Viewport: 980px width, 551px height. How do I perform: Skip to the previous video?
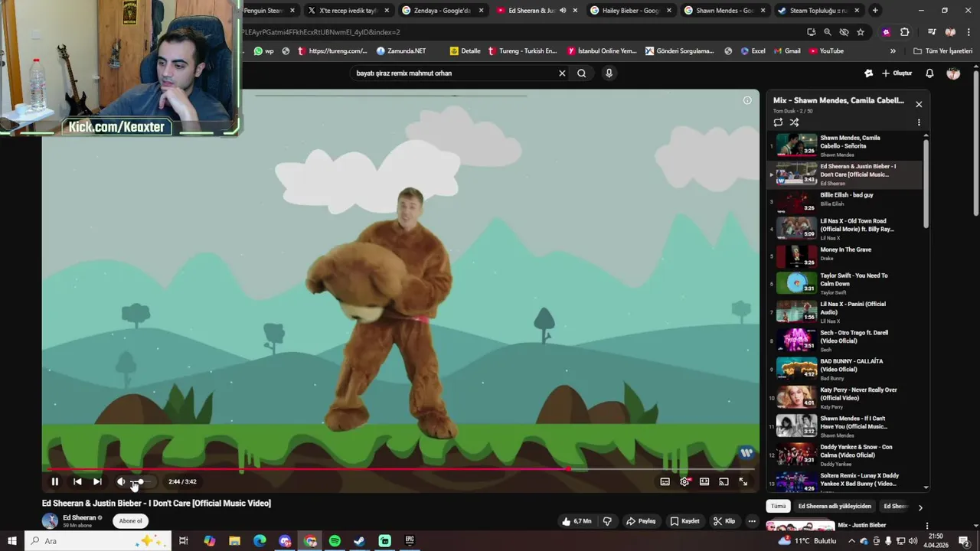pyautogui.click(x=77, y=481)
